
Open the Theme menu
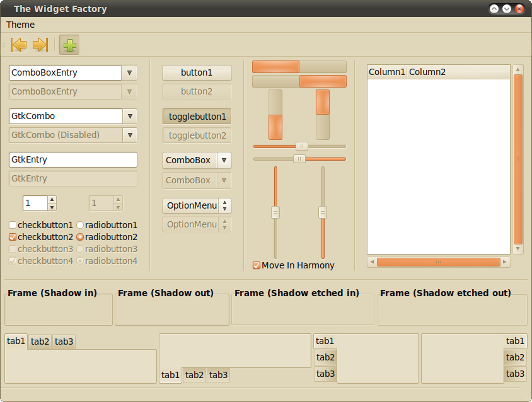[21, 25]
